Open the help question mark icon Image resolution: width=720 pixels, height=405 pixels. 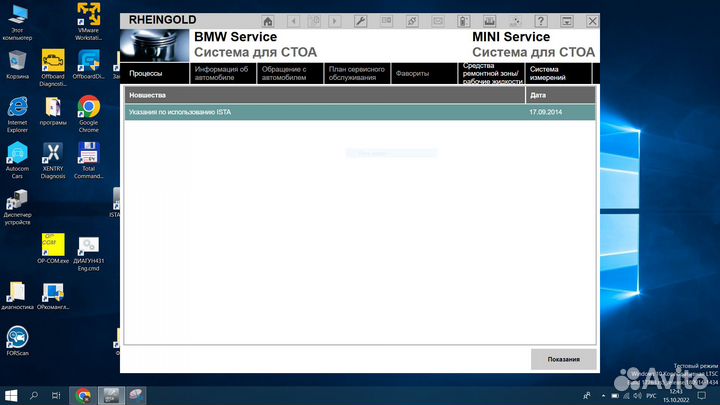pos(540,21)
